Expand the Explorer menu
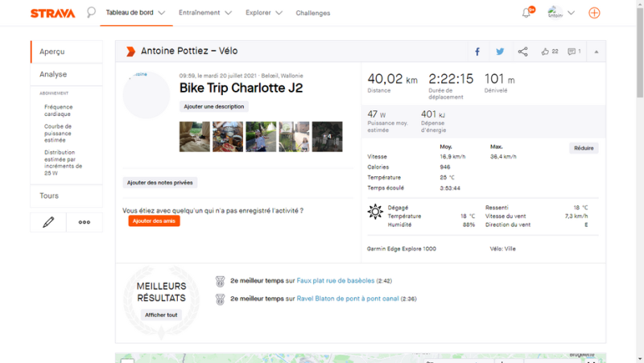Image resolution: width=644 pixels, height=363 pixels. coord(264,13)
